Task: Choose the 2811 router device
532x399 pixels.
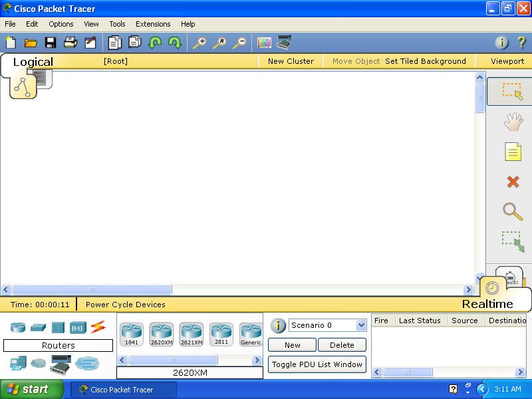Action: click(221, 334)
